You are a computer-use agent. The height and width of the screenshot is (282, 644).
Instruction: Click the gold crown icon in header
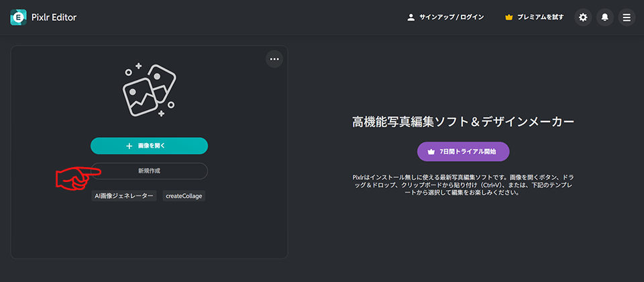tap(508, 17)
